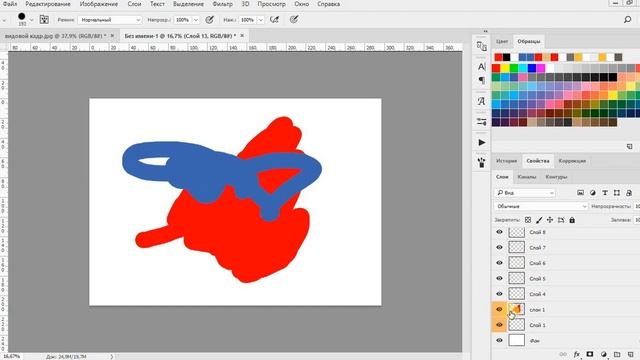640x360 pixels.
Task: Pick the yellow swatch in Образцы
Action: [505, 68]
